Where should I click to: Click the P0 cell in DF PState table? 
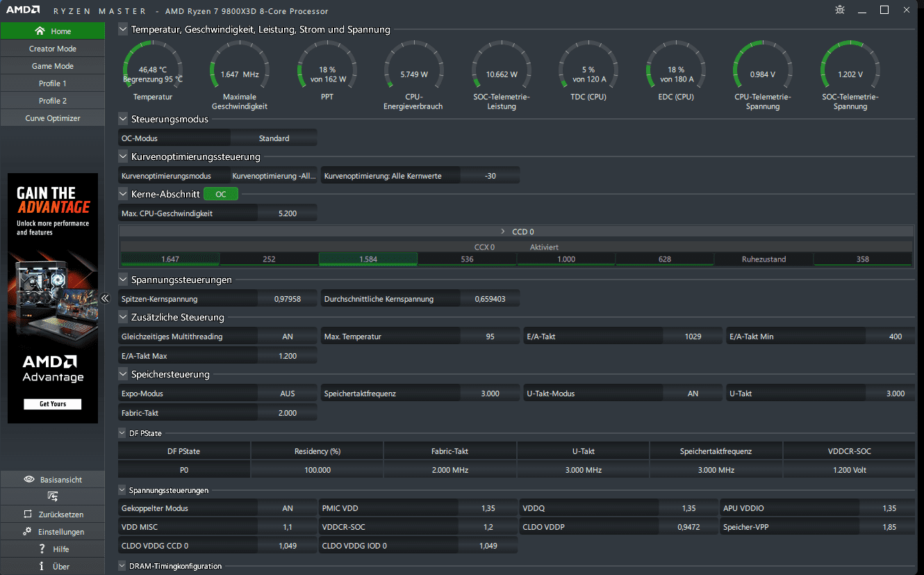[184, 470]
